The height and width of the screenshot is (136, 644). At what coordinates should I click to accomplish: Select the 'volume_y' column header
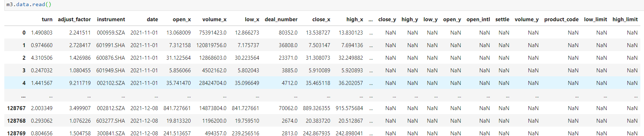[527, 19]
